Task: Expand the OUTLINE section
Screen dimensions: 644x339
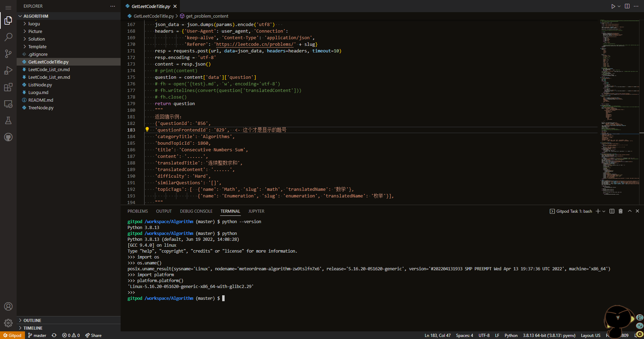Action: point(32,320)
